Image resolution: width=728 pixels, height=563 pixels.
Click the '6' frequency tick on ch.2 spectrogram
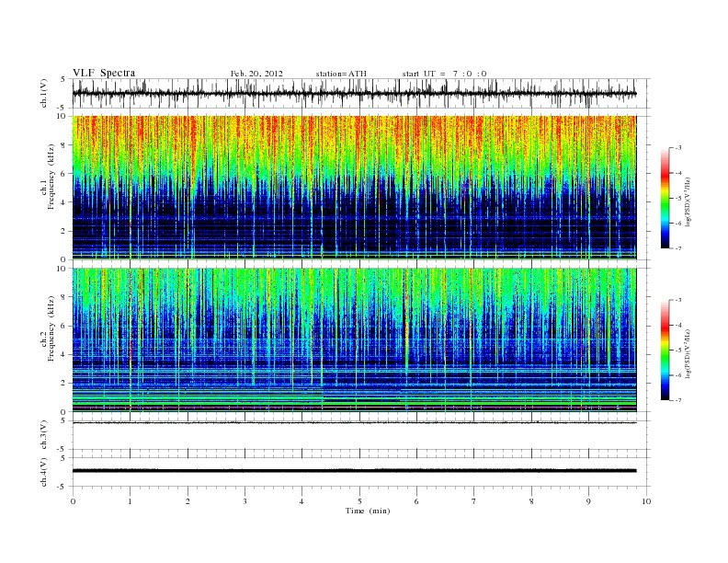click(x=64, y=326)
